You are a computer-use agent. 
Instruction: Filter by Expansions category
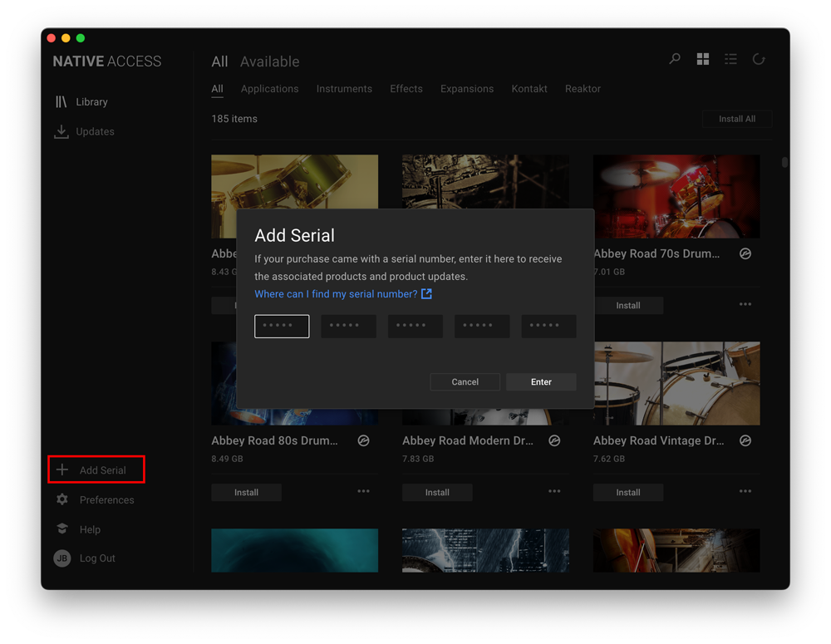tap(467, 89)
